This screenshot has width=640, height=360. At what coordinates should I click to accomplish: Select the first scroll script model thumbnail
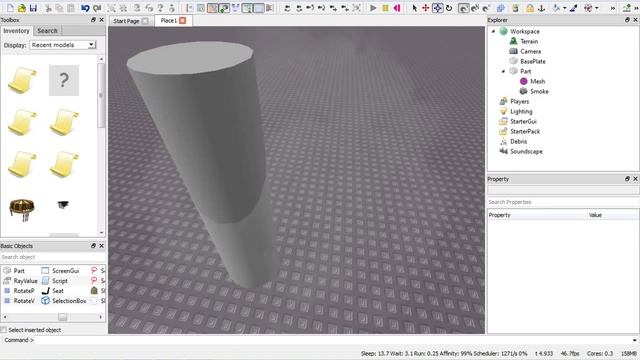(22, 80)
